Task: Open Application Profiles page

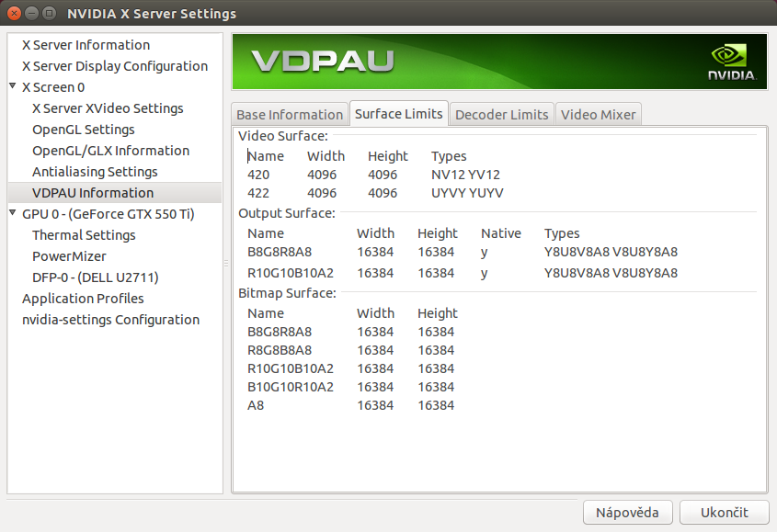Action: coord(83,299)
